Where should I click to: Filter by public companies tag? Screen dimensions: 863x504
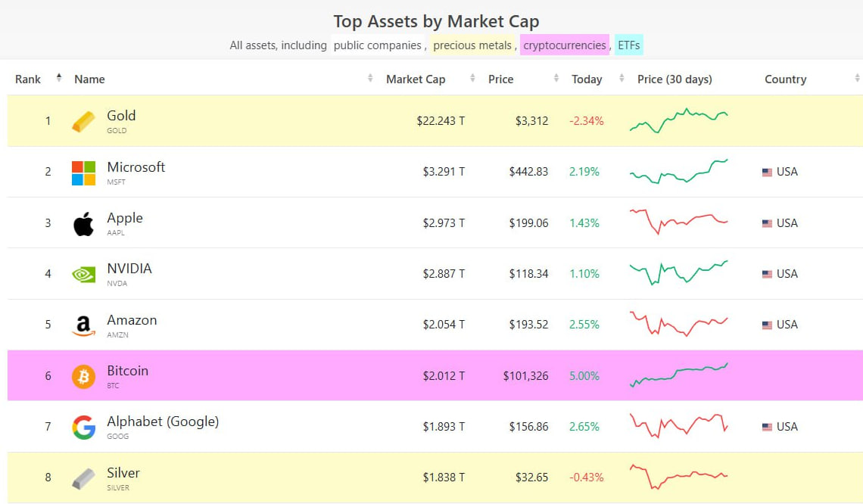tap(378, 45)
